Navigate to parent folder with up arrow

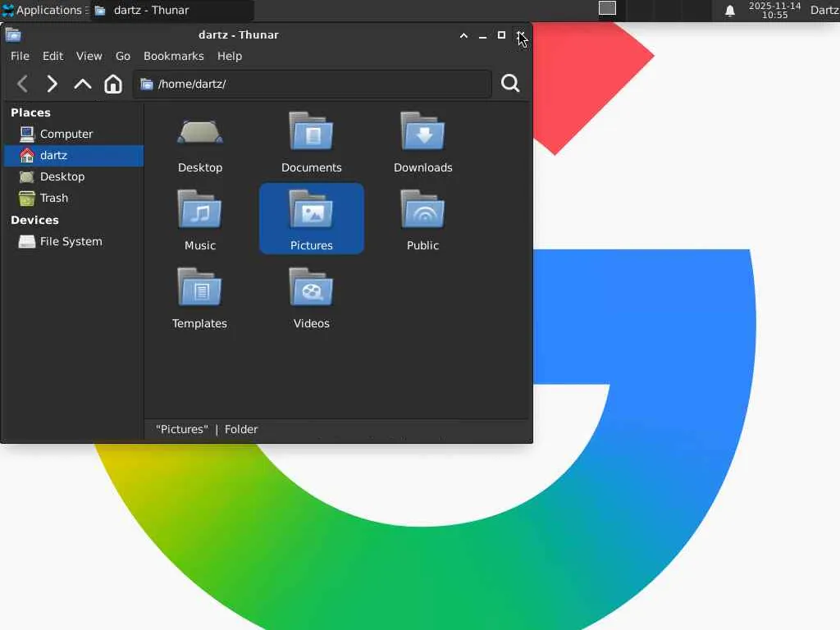point(83,84)
